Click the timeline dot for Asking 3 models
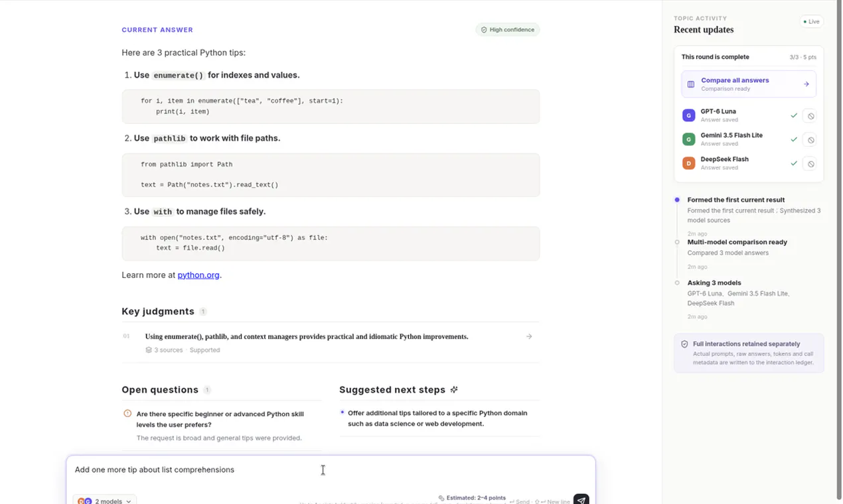The image size is (843, 504). [677, 283]
